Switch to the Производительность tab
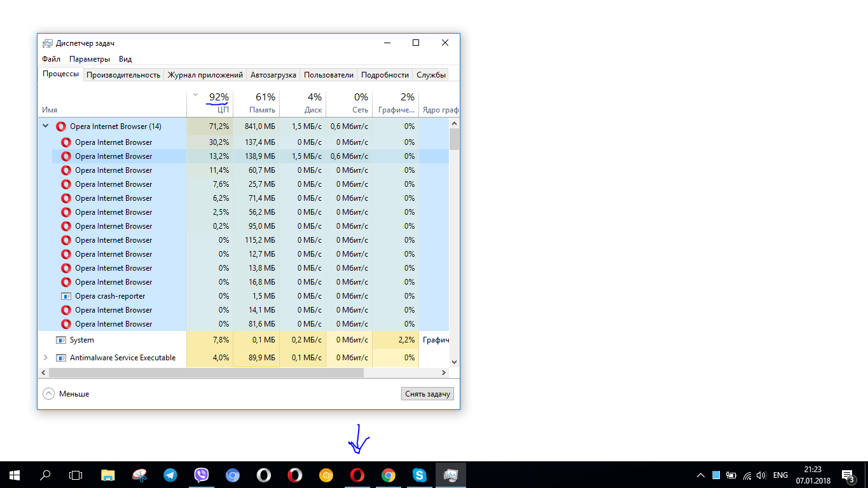Screen dimensions: 868x488 pyautogui.click(x=123, y=75)
